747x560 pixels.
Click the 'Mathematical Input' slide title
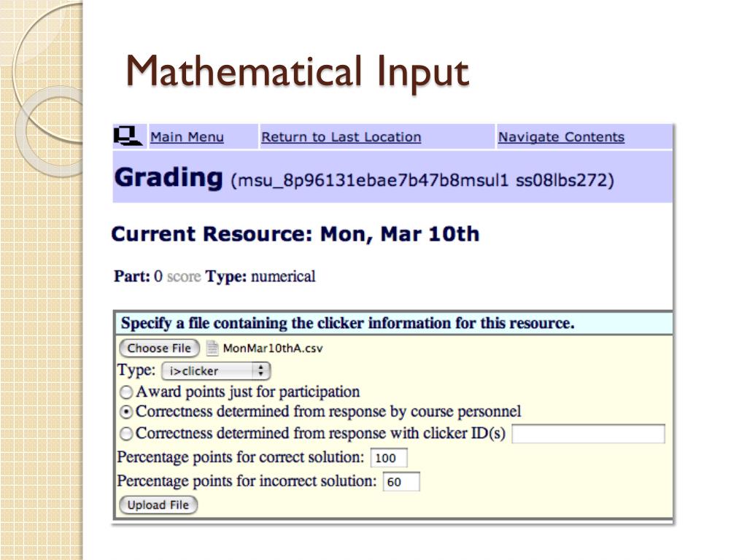(298, 71)
